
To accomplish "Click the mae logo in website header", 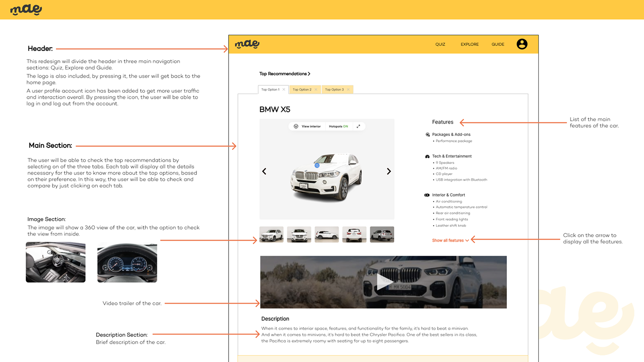I will click(x=247, y=44).
